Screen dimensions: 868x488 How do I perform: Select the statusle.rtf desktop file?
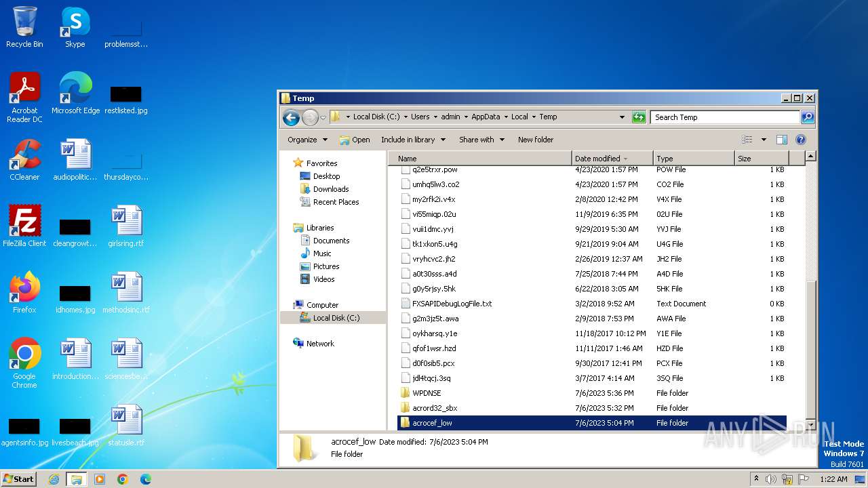(x=126, y=425)
